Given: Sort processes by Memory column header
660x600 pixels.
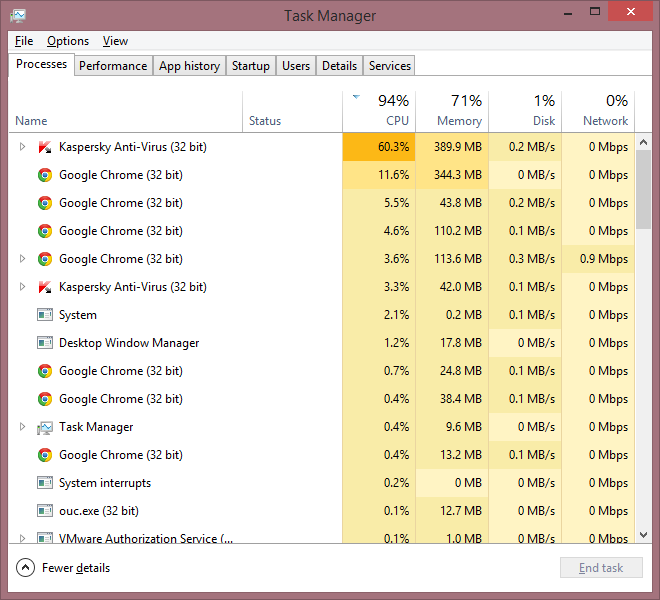Looking at the screenshot, I should (x=451, y=111).
